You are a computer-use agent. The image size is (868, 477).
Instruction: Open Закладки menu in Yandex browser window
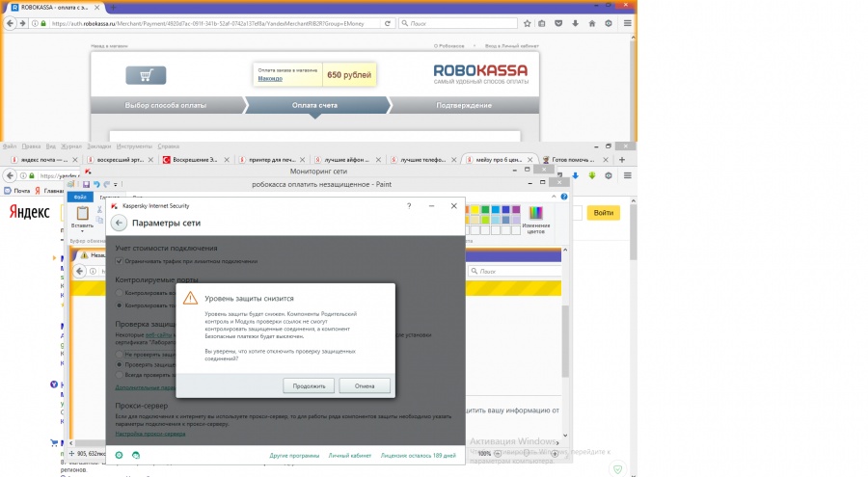tap(99, 146)
